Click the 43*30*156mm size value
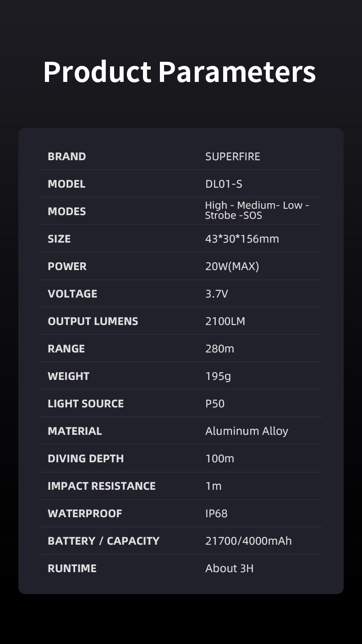Screen dimensions: 362x644 [x=242, y=239]
